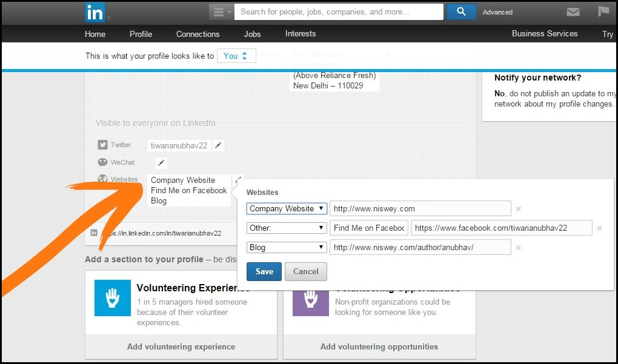618x364 pixels.
Task: Open the 'Other:' website type dropdown
Action: click(x=287, y=228)
